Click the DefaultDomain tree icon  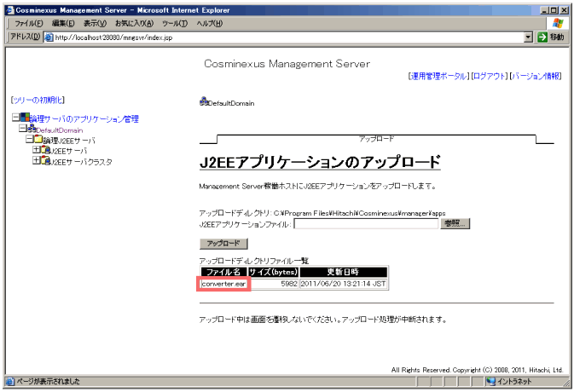[32, 129]
